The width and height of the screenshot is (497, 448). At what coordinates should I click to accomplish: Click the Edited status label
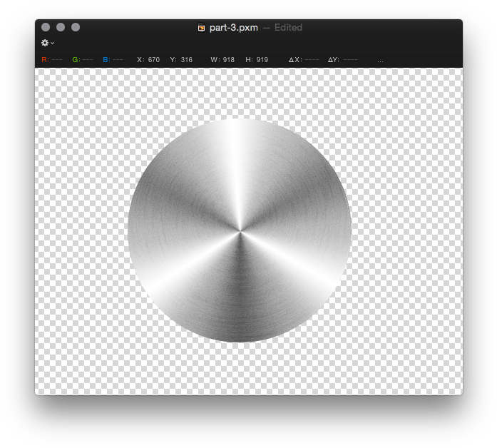tap(288, 28)
